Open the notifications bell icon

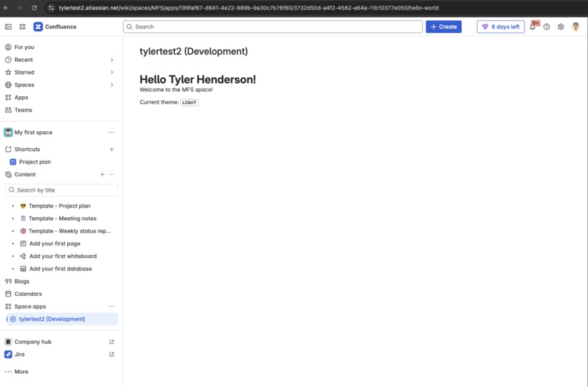533,26
